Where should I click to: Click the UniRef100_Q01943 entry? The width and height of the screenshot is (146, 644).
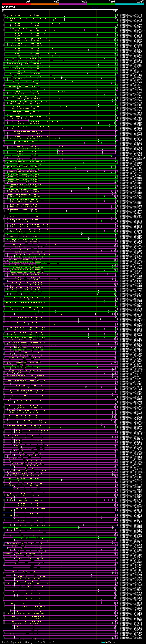click(x=131, y=35)
